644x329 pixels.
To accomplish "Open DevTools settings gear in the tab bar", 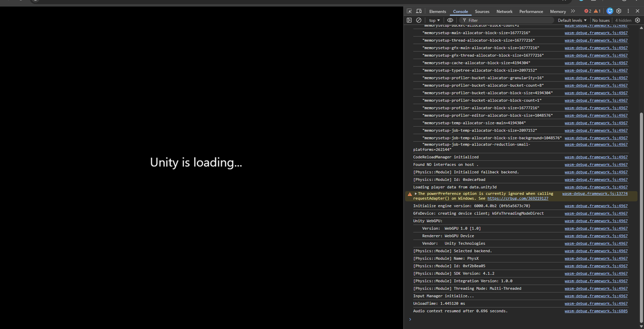I will (619, 11).
